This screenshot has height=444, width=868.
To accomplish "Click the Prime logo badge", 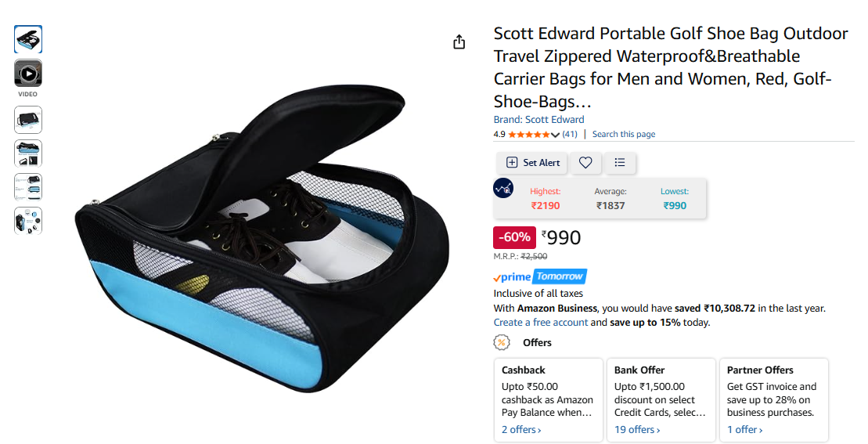I will tap(512, 276).
